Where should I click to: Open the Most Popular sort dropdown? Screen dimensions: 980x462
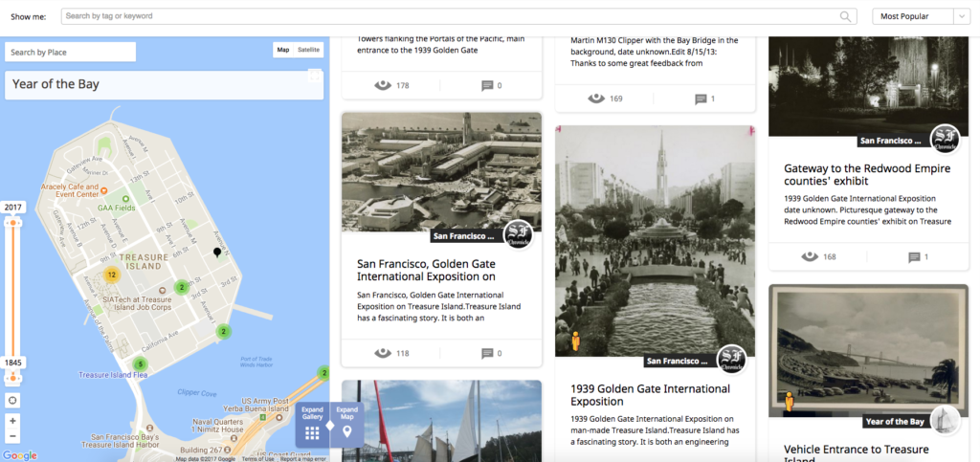coord(920,17)
